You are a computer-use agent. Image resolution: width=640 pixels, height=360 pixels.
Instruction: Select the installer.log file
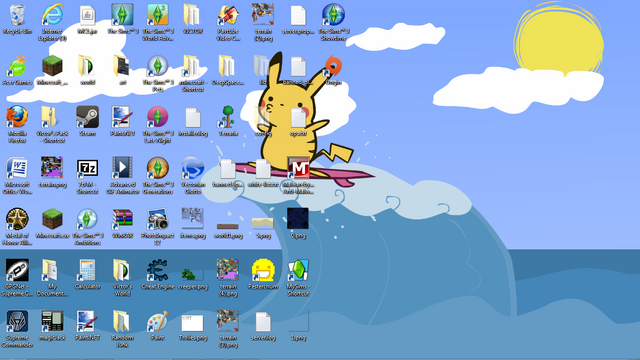click(x=193, y=118)
